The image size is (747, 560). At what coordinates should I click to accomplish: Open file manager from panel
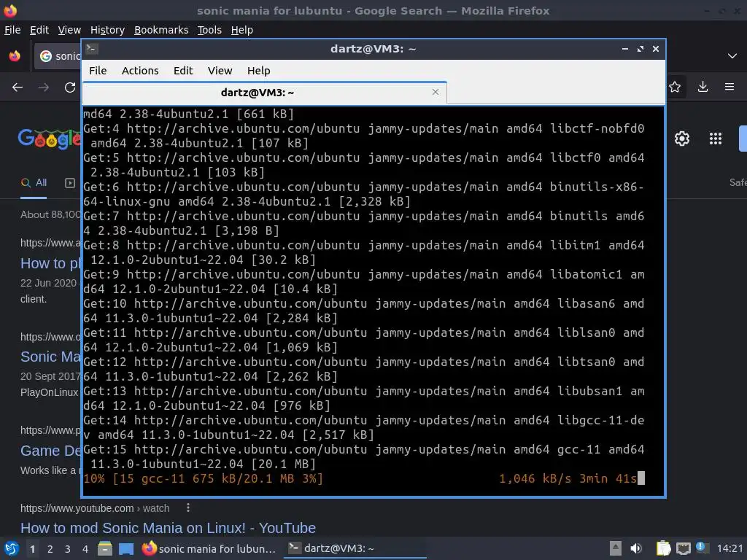click(105, 548)
